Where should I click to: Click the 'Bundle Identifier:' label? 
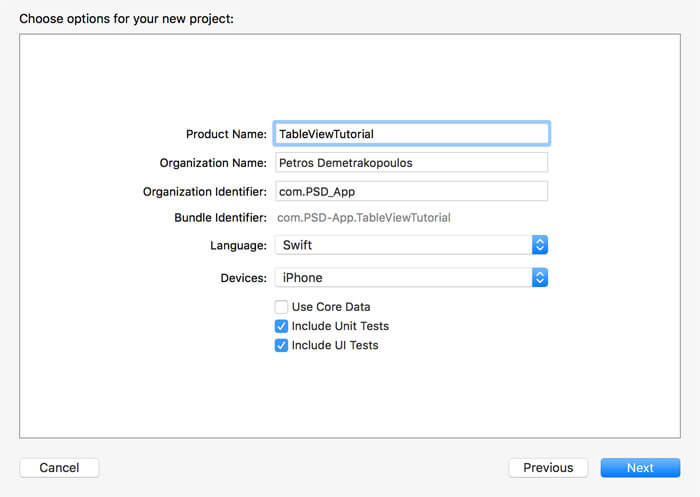tap(220, 217)
